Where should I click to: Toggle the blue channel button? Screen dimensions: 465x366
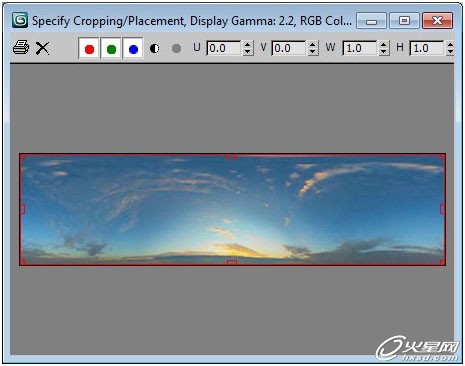[133, 49]
